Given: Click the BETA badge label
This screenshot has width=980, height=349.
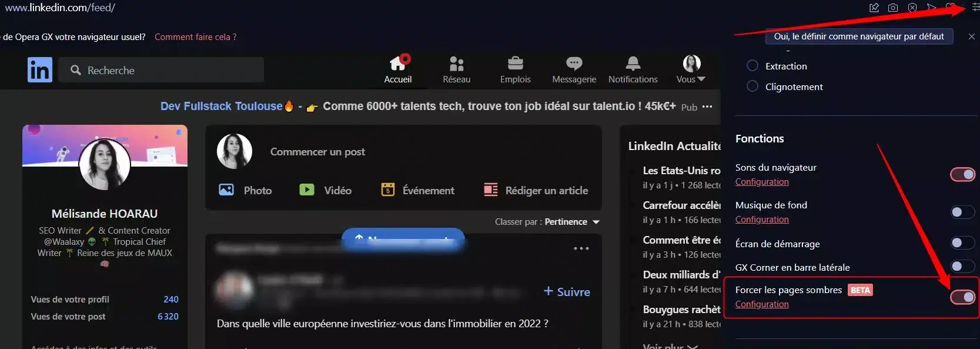Looking at the screenshot, I should pyautogui.click(x=860, y=290).
